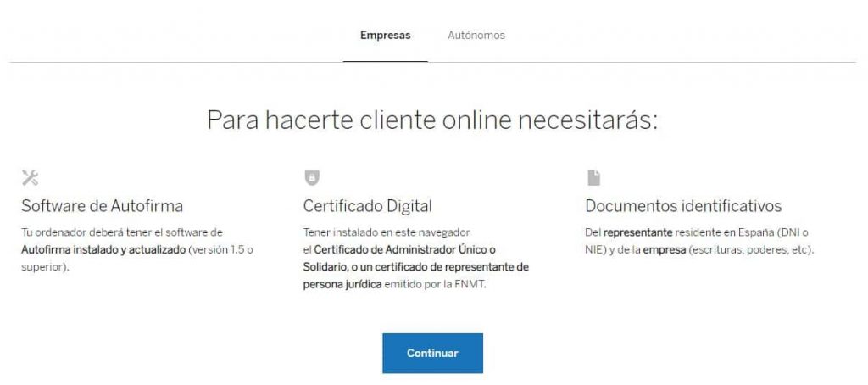Click the wrench and screwdriver icon
Image resolution: width=868 pixels, height=385 pixels.
click(30, 178)
